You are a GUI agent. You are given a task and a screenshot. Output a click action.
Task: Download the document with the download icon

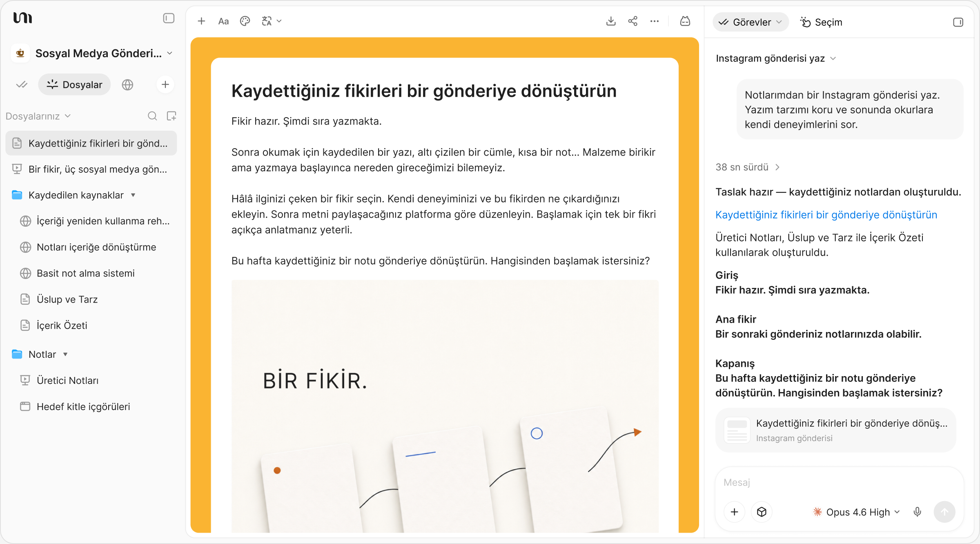(x=611, y=21)
